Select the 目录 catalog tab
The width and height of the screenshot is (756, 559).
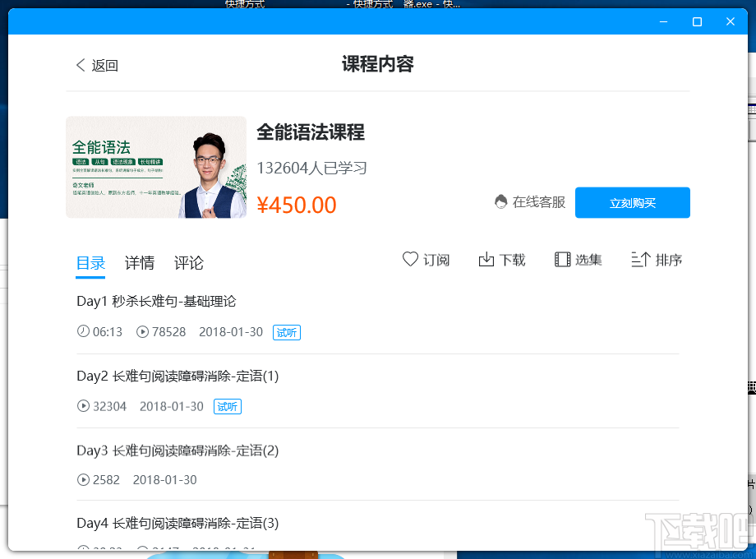tap(90, 263)
